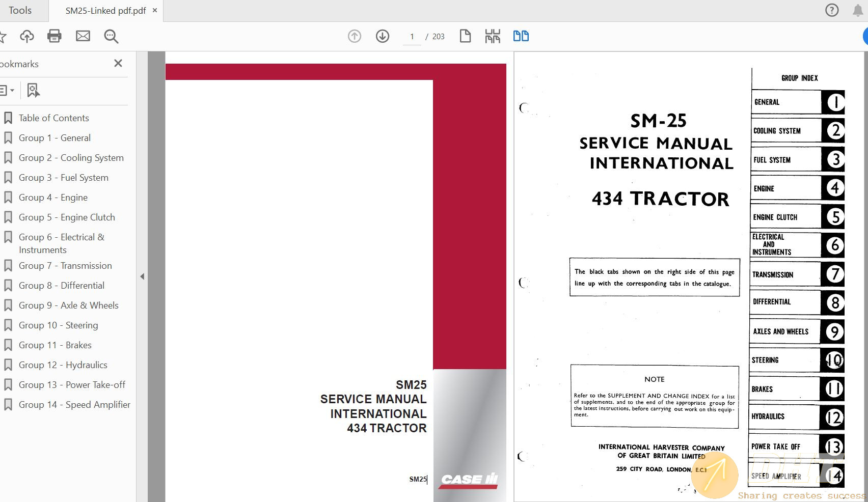Viewport: 868px width, 502px height.
Task: Go to next page with down arrow
Action: 383,36
